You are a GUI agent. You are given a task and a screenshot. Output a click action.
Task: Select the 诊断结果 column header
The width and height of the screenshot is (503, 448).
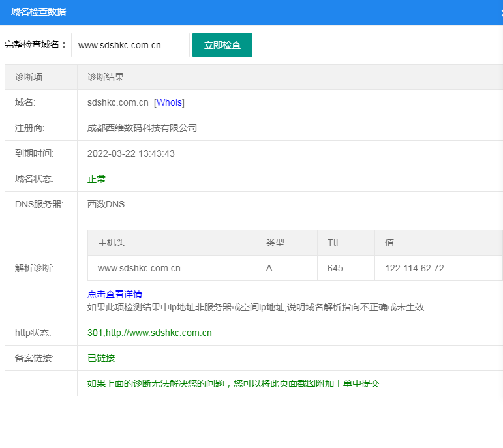pos(106,77)
